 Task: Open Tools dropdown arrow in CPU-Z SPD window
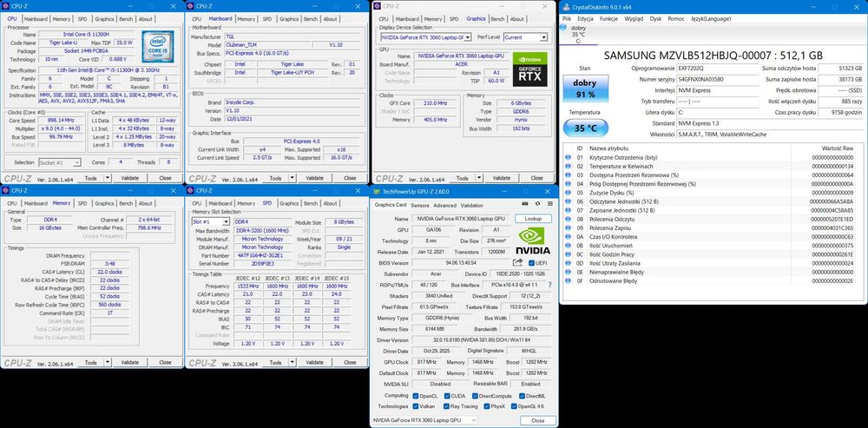[293, 362]
